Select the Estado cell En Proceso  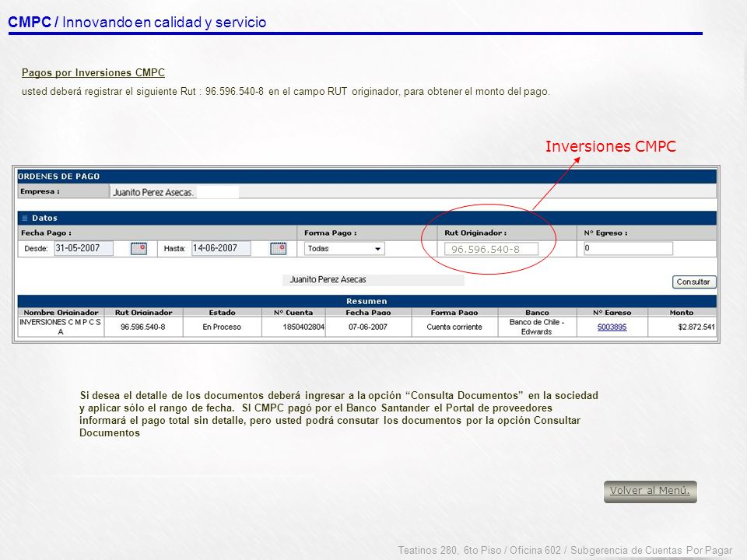tap(222, 327)
